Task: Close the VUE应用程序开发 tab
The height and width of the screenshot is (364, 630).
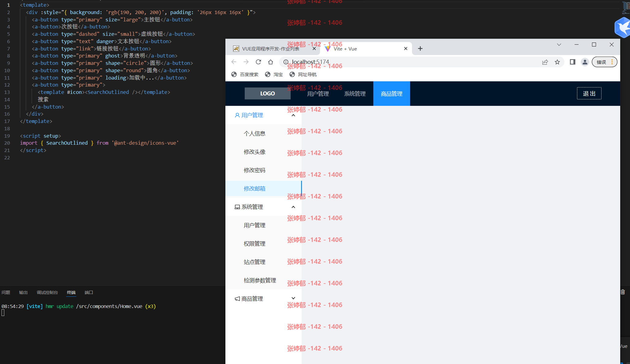Action: pyautogui.click(x=314, y=49)
